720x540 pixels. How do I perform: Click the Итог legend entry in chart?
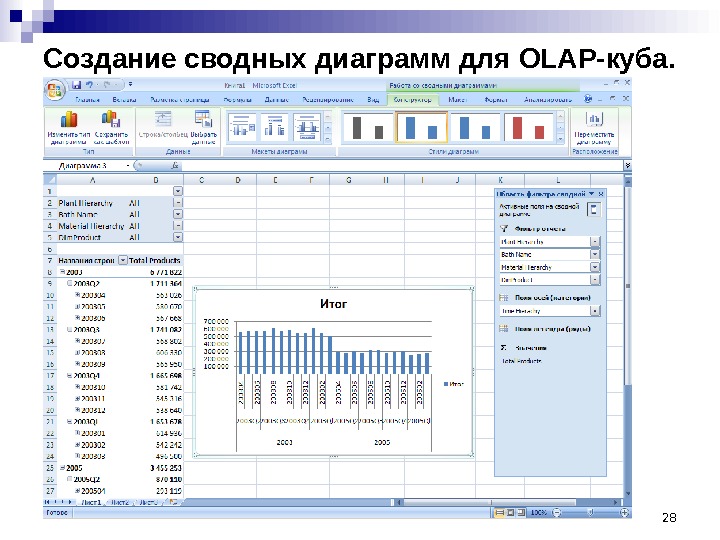pyautogui.click(x=454, y=384)
